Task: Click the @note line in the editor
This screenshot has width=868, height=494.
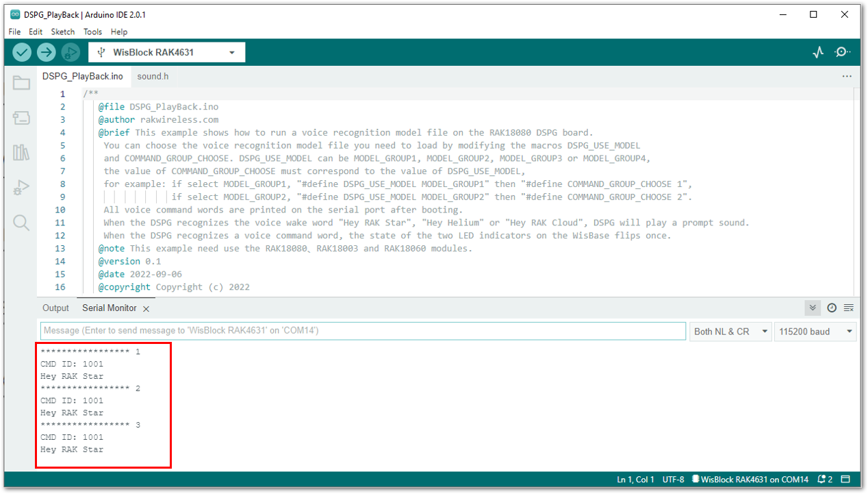Action: [x=285, y=249]
